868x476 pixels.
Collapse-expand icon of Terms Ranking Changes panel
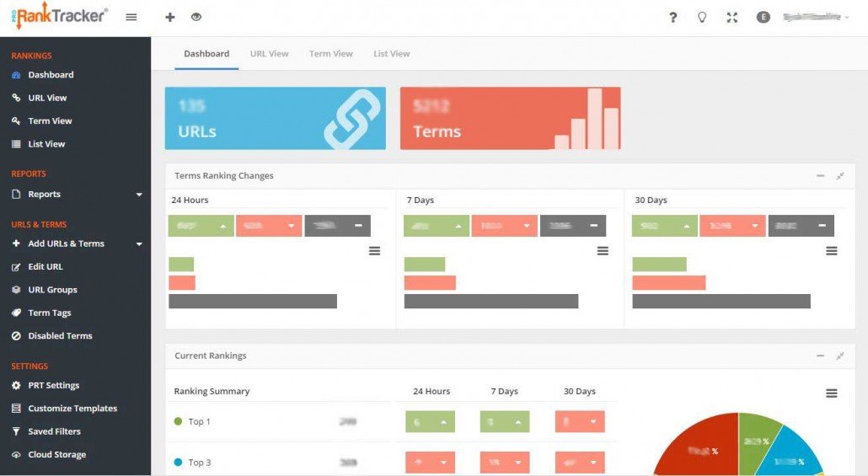tap(840, 176)
